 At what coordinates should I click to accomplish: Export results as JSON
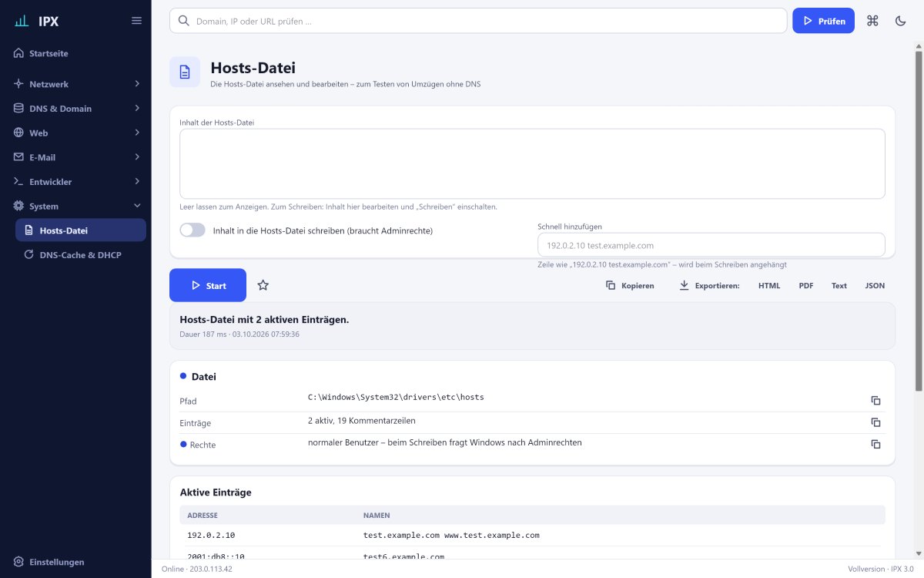[875, 285]
